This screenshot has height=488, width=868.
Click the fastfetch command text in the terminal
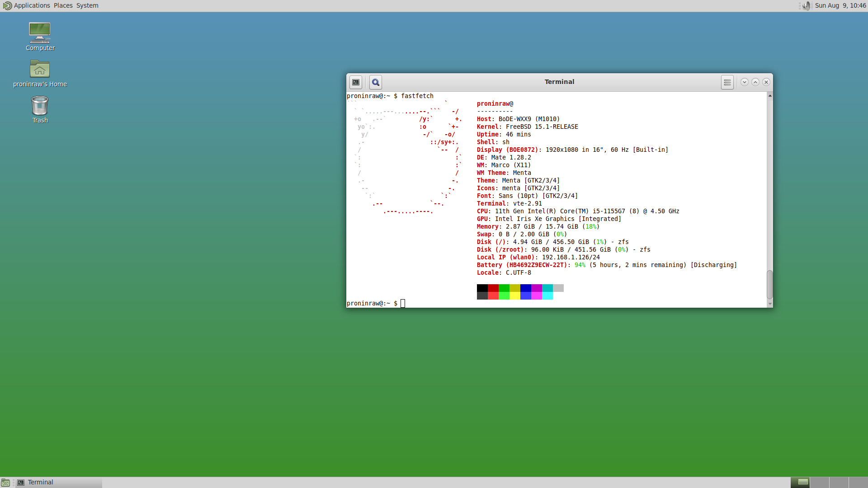tap(417, 96)
